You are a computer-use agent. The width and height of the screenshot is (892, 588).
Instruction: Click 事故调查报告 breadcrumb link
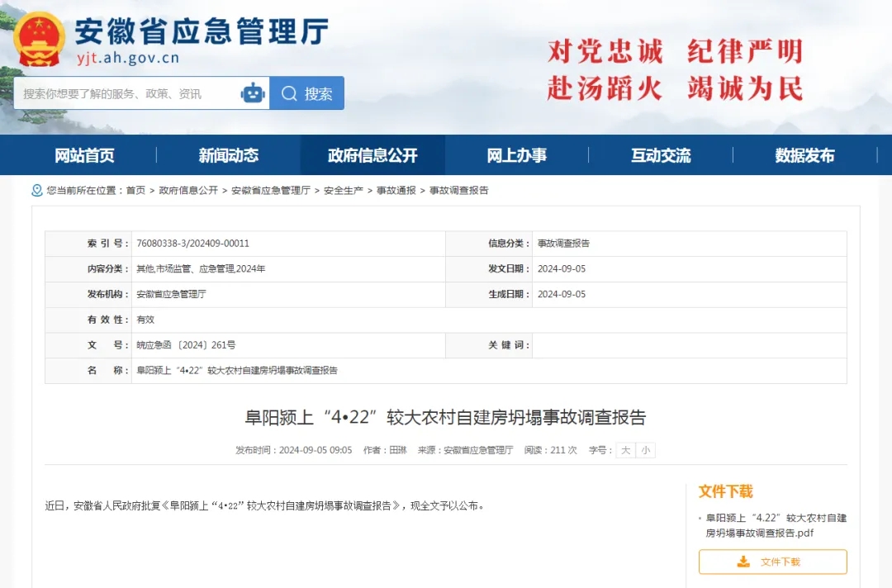tap(458, 190)
